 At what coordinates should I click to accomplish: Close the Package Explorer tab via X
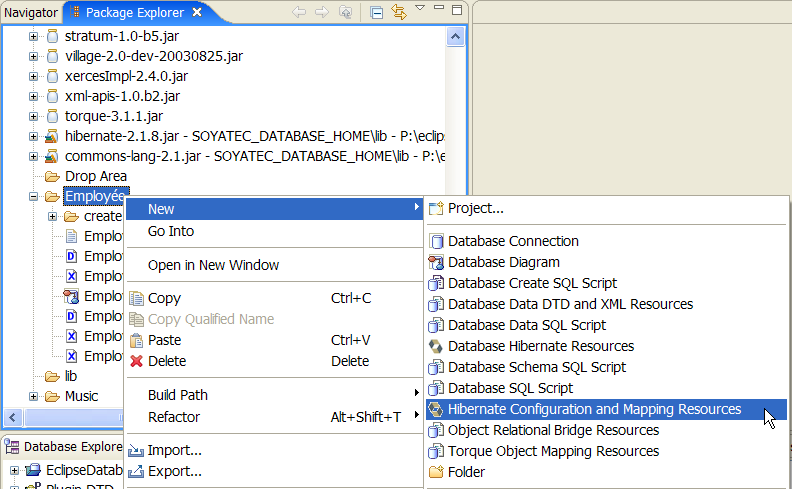[x=197, y=12]
